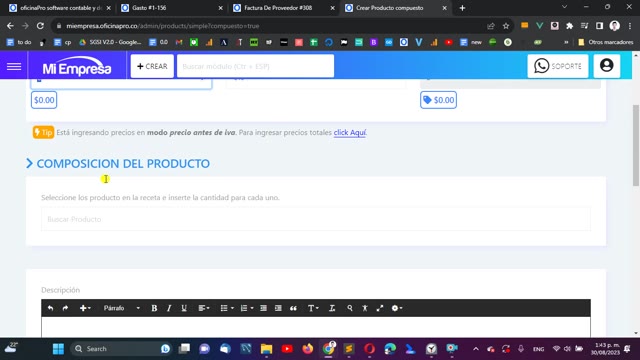This screenshot has width=640, height=360.
Task: Click the page vertical scrollbar thumb
Action: tap(636, 145)
